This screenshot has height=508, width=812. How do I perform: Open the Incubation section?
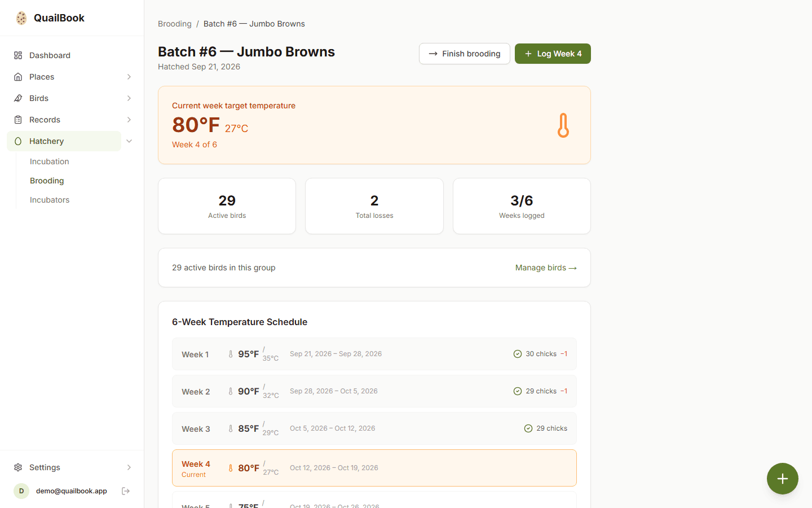pos(50,161)
